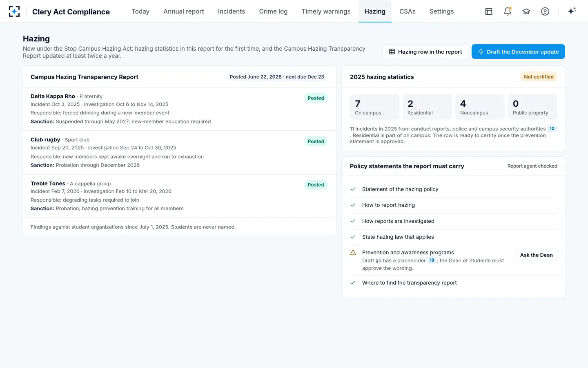The height and width of the screenshot is (368, 588).
Task: Click the 'Statement of the hazing policy' text
Action: 400,189
